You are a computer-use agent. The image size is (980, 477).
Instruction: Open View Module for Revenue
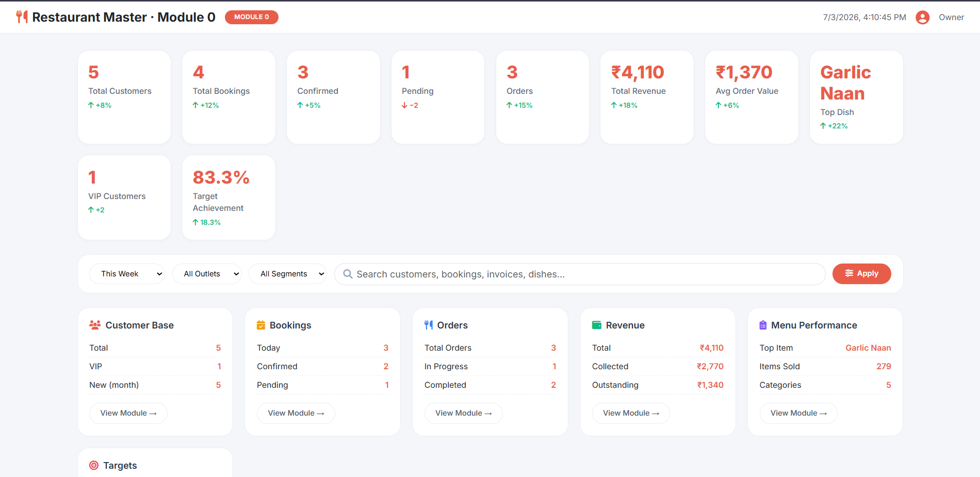631,413
